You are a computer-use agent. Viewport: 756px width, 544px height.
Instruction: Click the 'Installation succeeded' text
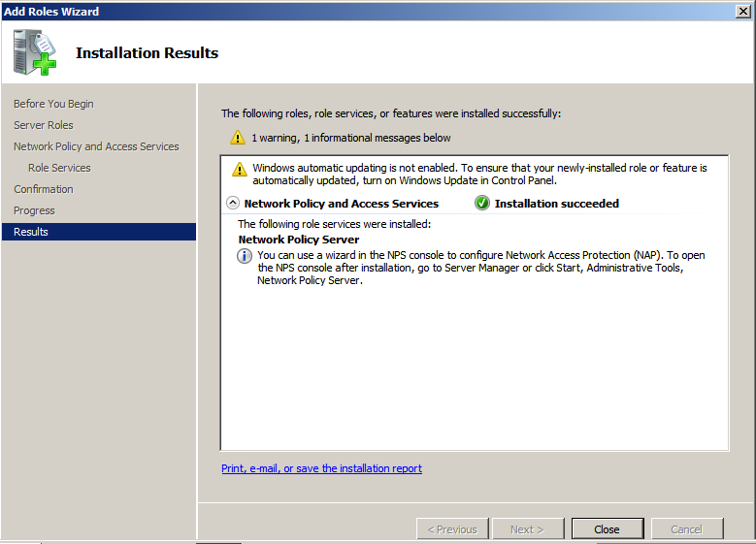[557, 204]
